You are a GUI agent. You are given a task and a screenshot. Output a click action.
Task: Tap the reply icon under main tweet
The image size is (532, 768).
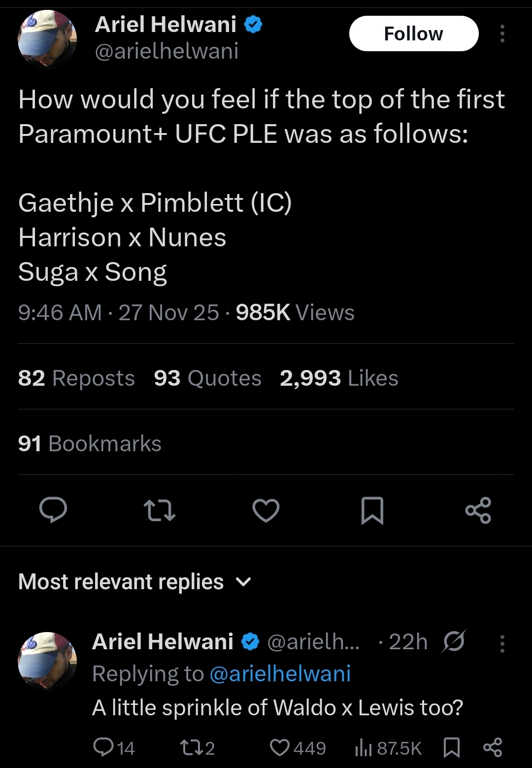point(53,510)
